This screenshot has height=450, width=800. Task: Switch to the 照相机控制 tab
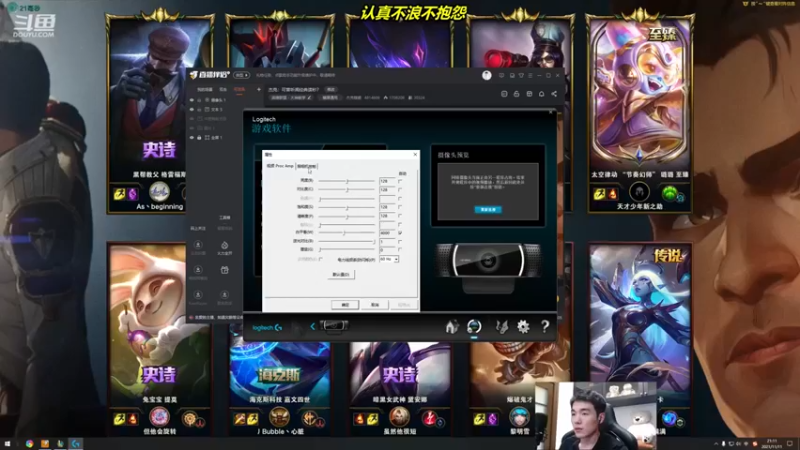click(x=307, y=166)
